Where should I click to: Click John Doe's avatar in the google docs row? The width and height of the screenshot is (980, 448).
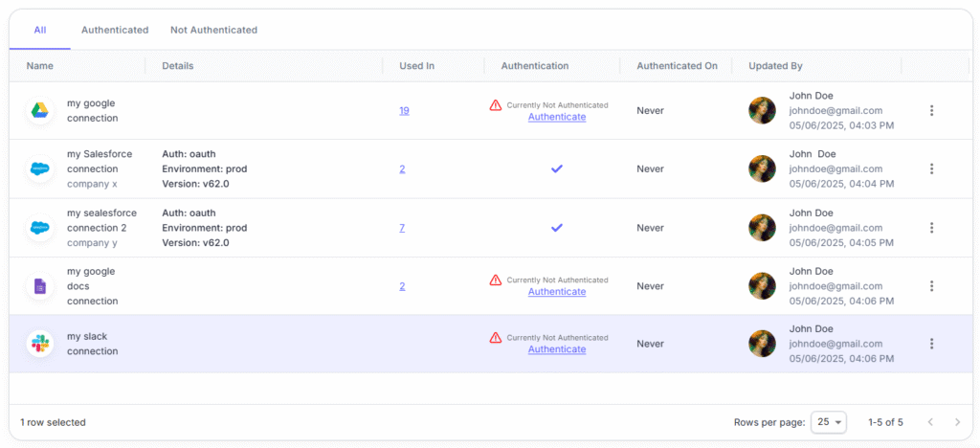point(763,286)
